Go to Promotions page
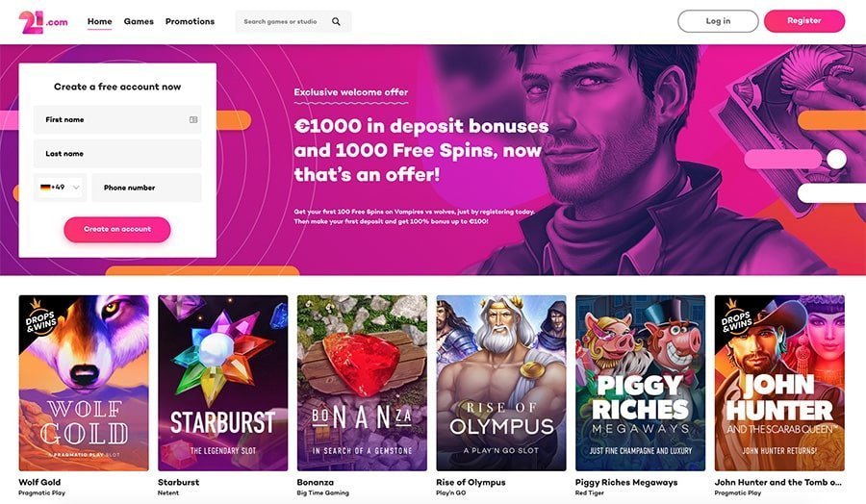This screenshot has height=504, width=866. click(x=190, y=21)
